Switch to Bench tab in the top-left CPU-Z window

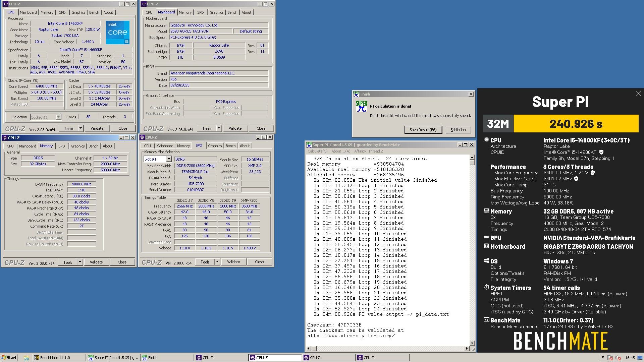pyautogui.click(x=94, y=12)
